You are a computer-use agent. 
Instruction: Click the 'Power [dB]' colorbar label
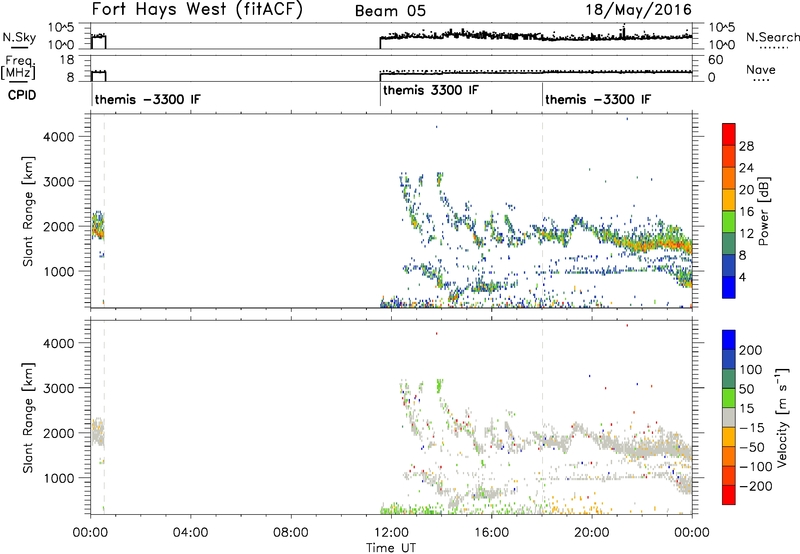coord(763,211)
